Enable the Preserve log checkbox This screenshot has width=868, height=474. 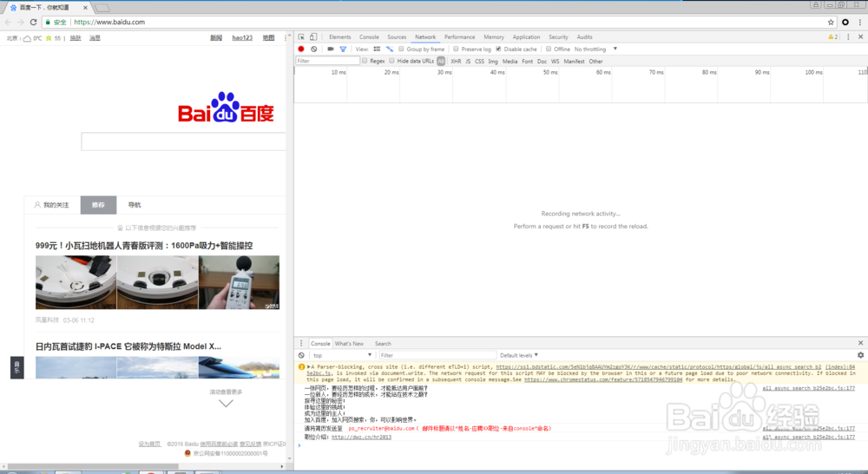point(457,49)
